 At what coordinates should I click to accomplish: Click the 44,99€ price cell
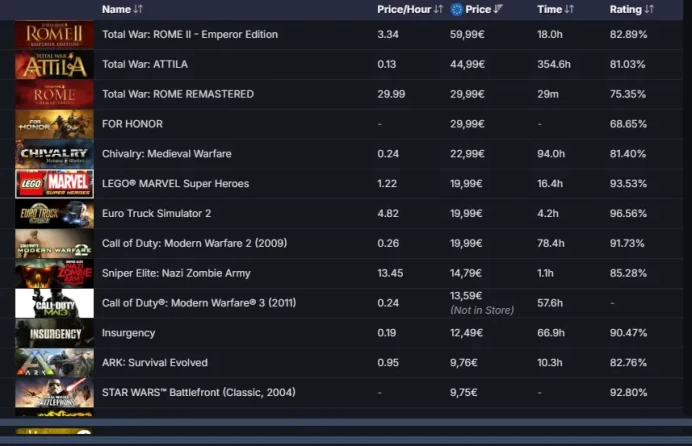click(x=467, y=64)
